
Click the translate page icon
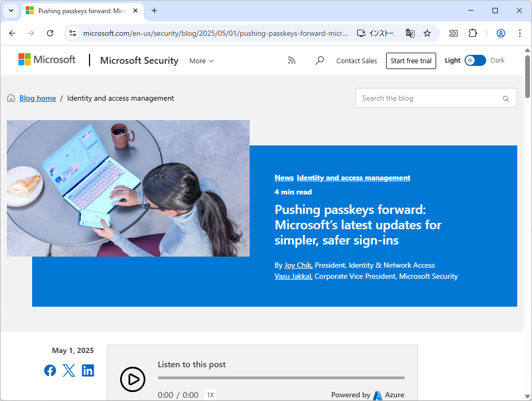[410, 33]
